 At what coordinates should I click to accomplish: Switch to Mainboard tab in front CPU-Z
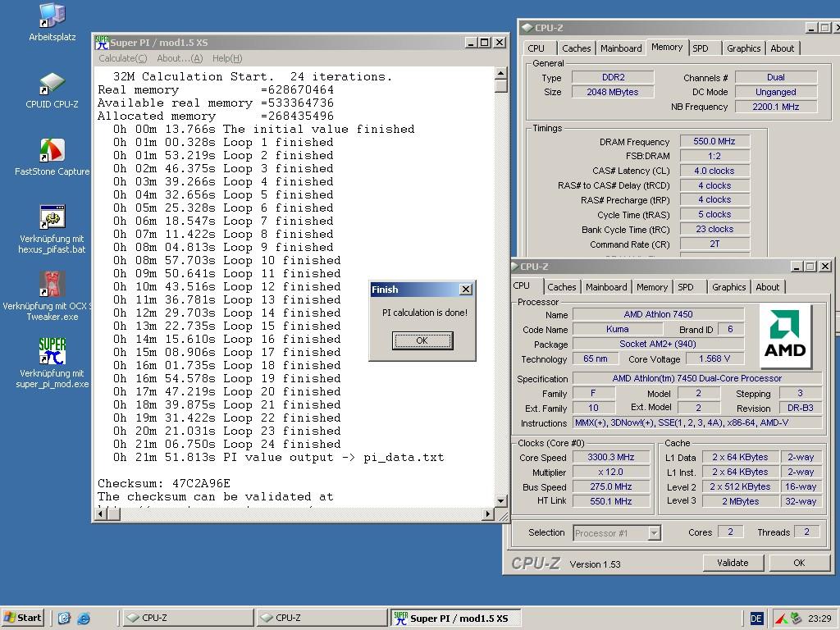pos(606,287)
